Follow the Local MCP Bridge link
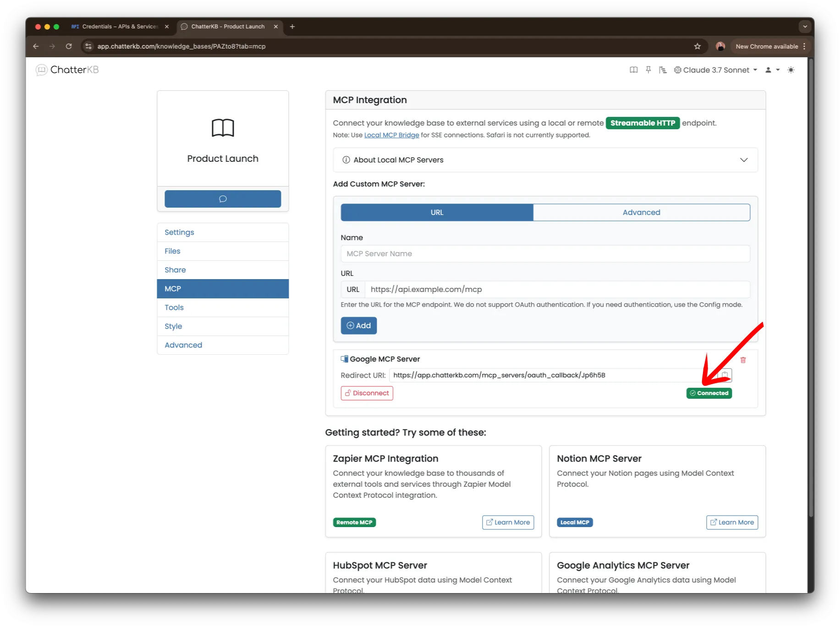 pos(391,135)
